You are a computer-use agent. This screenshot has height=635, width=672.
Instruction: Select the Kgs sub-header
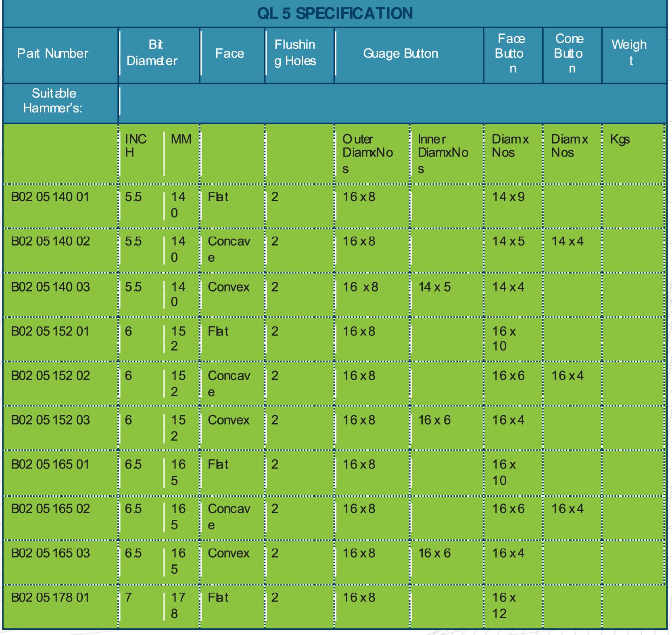click(620, 139)
